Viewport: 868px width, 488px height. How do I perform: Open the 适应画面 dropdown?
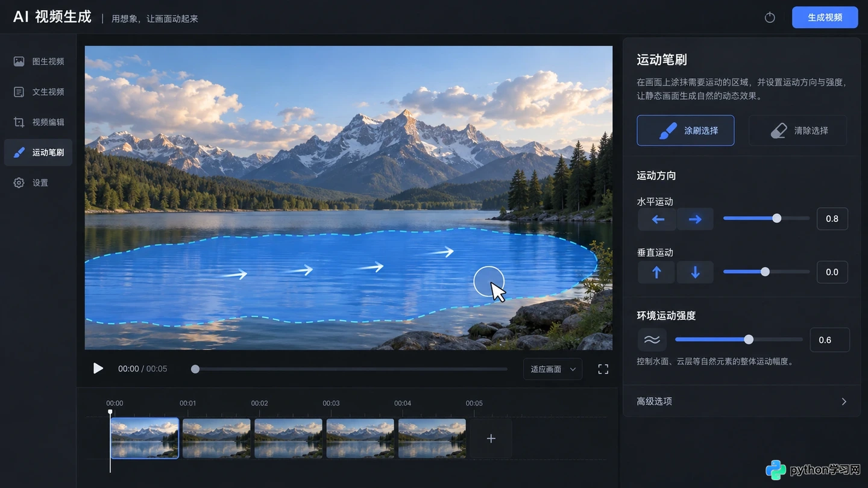(553, 369)
